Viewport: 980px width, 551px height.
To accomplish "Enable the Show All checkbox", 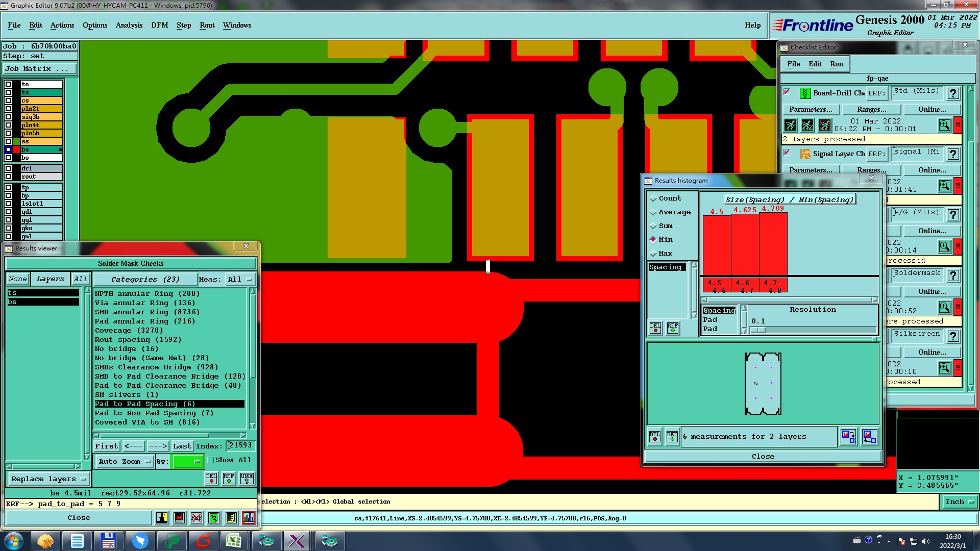I will 210,460.
